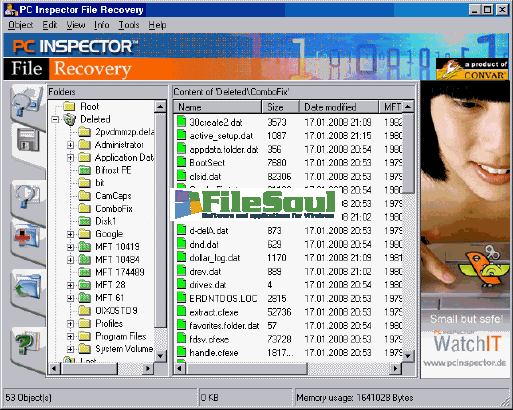Click the green icon next to BootSect
This screenshot has width=513, height=410.
181,162
